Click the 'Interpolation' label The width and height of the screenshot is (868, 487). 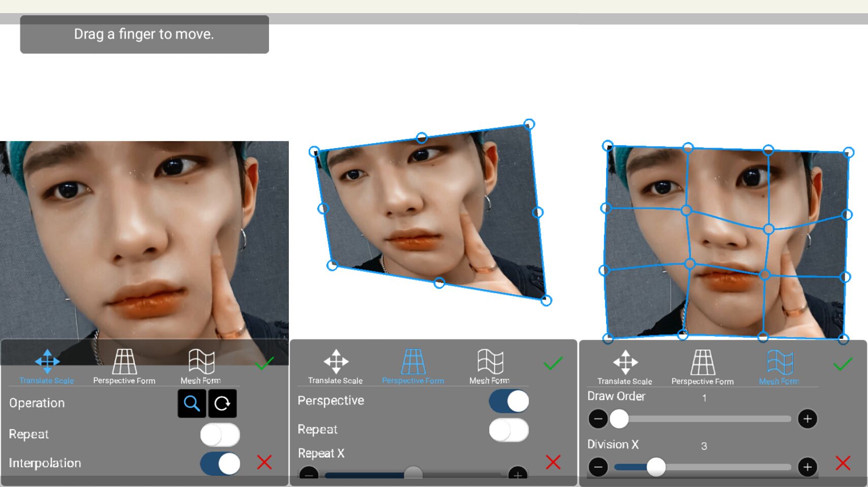(x=45, y=463)
